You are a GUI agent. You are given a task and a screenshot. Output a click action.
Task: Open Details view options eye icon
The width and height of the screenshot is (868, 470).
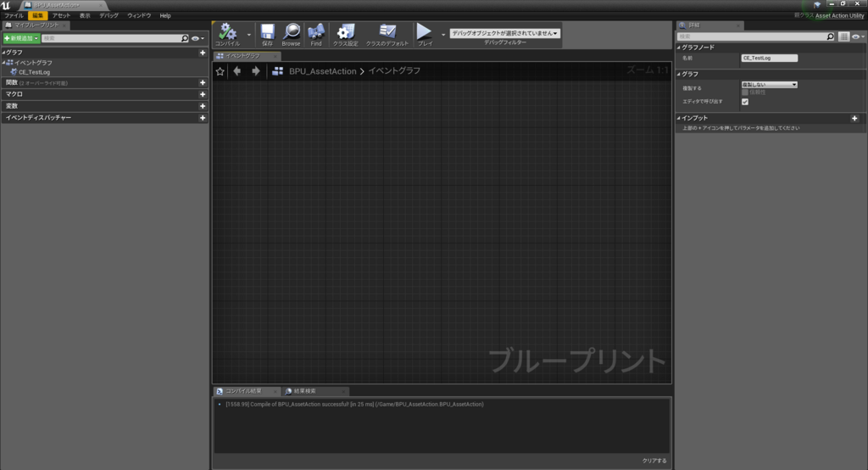click(x=858, y=36)
